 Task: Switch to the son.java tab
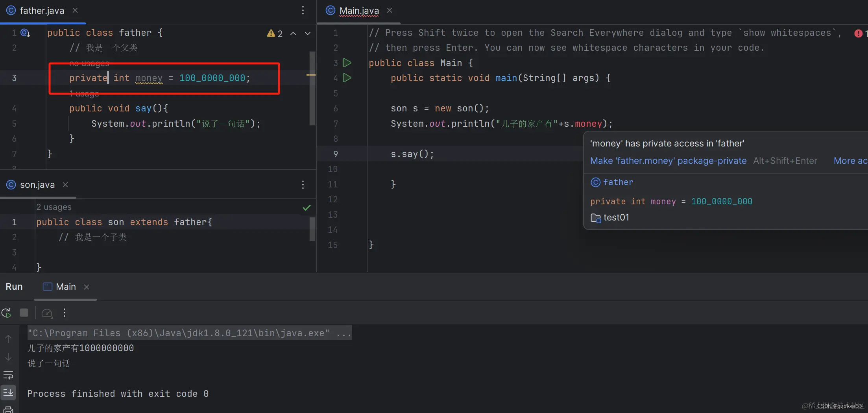tap(37, 185)
